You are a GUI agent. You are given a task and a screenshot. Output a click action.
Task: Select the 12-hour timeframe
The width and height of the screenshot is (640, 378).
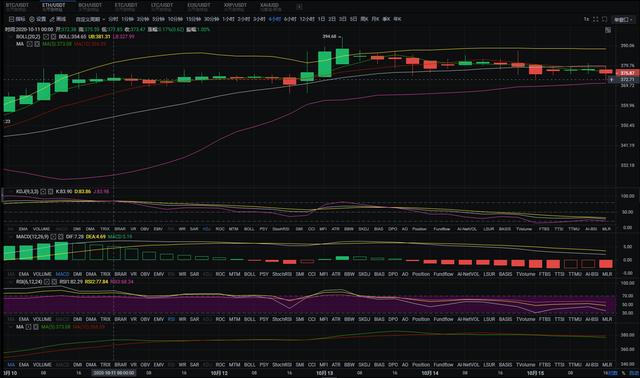tap(307, 19)
